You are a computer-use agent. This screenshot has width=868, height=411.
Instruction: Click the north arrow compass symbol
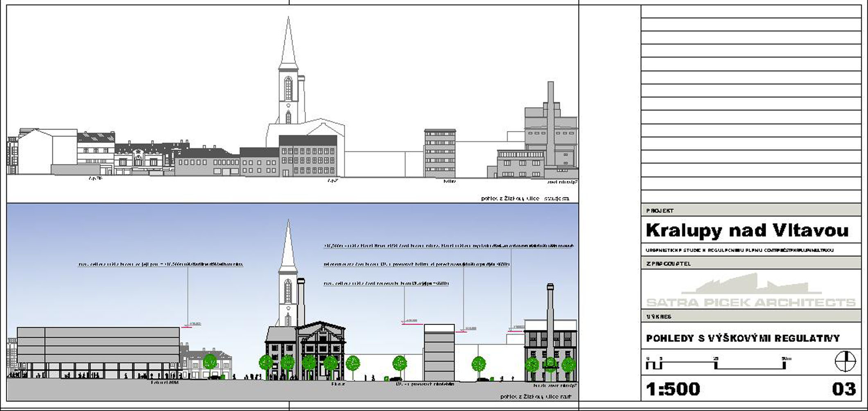pyautogui.click(x=845, y=362)
